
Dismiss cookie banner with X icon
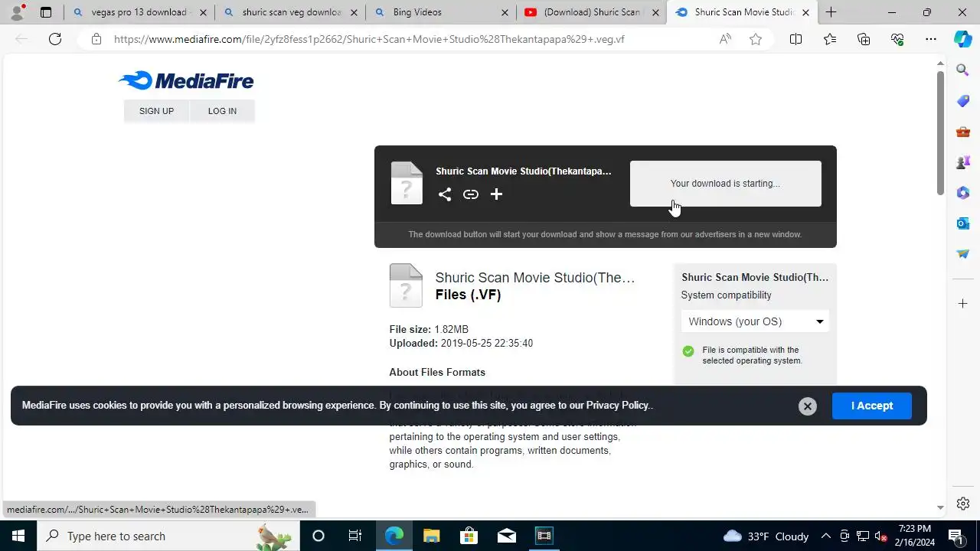[x=808, y=406]
